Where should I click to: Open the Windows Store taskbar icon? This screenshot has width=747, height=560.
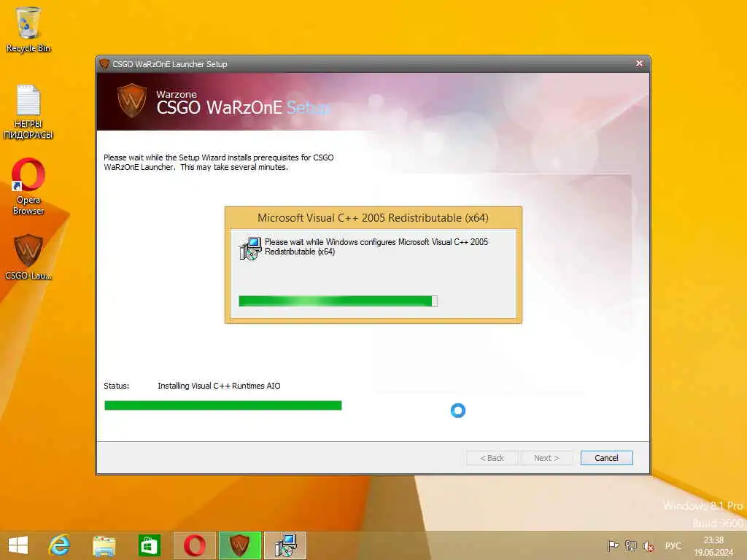(149, 545)
